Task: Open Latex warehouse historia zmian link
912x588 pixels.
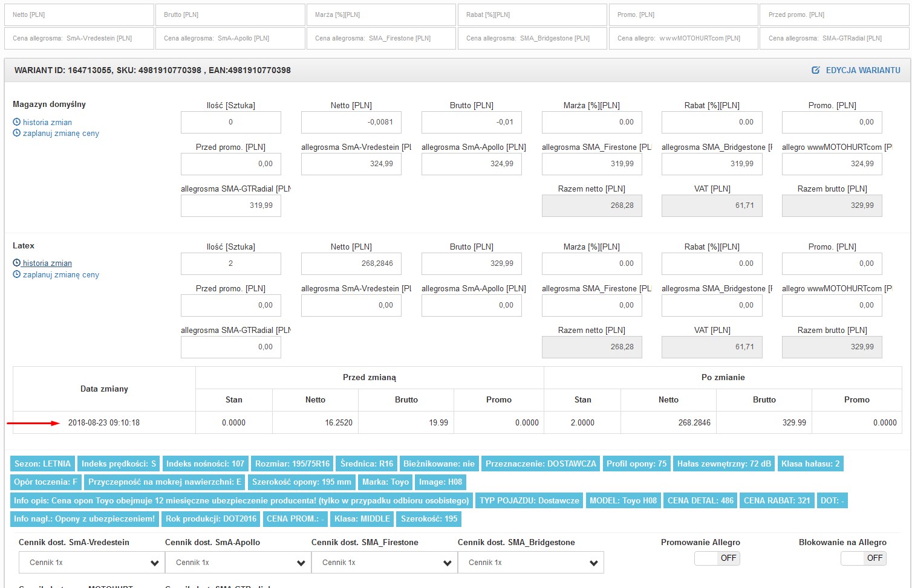Action: (47, 263)
